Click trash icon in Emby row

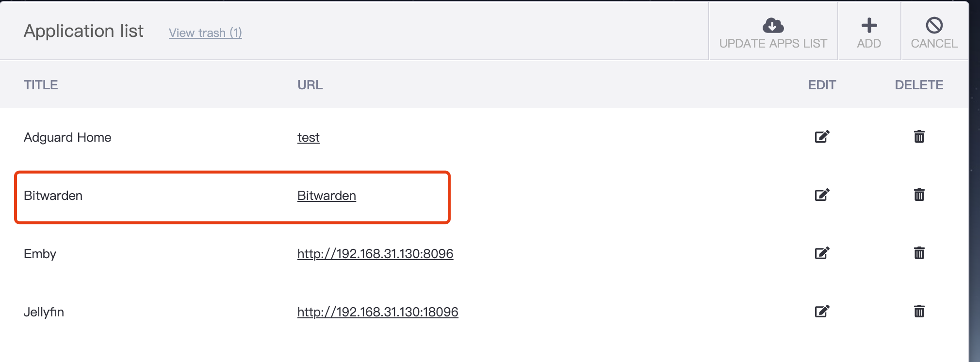pos(919,253)
